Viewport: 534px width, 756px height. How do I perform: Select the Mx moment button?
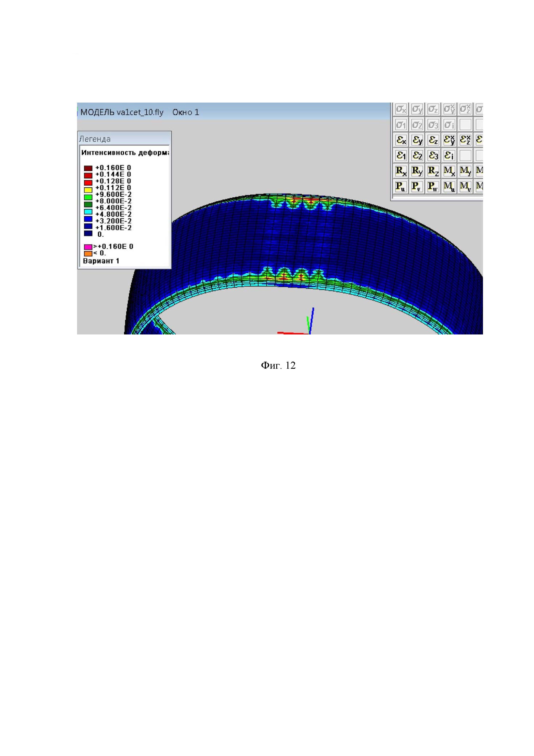click(x=449, y=171)
